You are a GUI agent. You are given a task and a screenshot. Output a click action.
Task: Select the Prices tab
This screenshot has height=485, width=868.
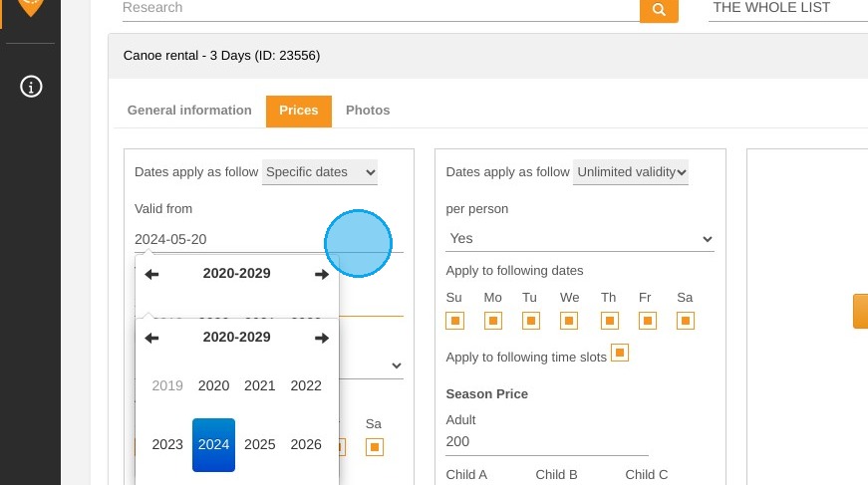[x=299, y=112]
